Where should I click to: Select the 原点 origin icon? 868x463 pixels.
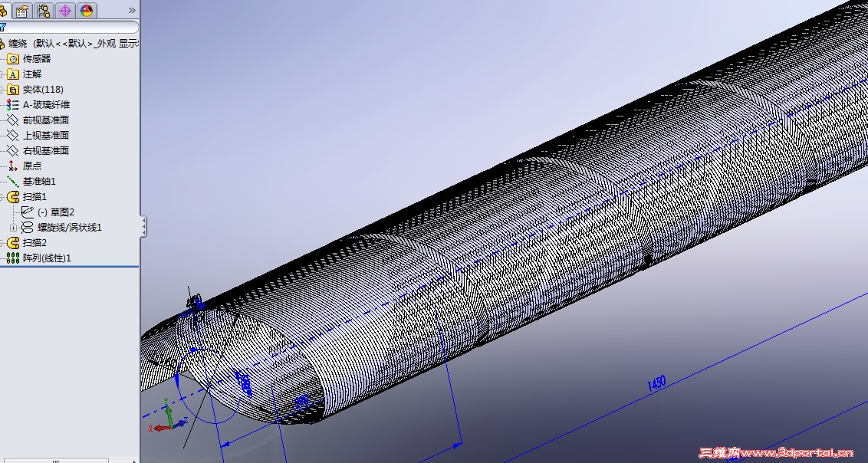pyautogui.click(x=13, y=166)
